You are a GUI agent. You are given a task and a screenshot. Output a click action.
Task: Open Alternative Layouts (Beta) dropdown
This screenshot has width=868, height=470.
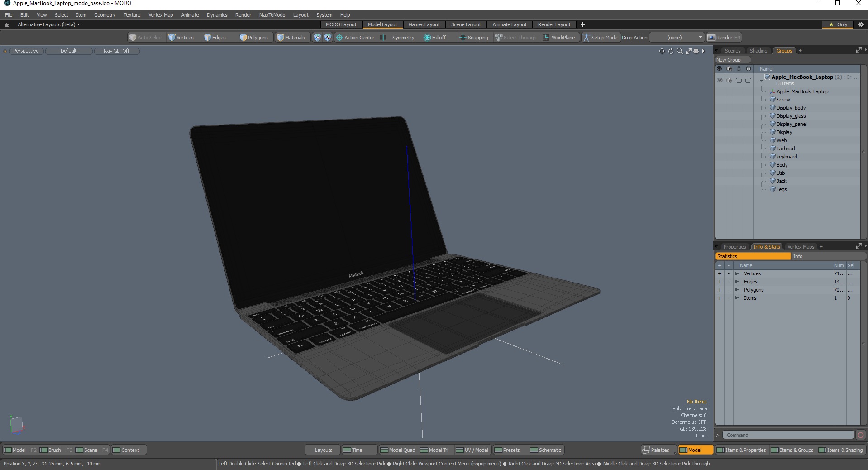point(49,24)
